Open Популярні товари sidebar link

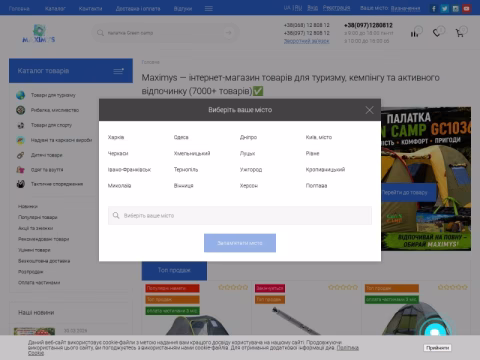point(38,217)
